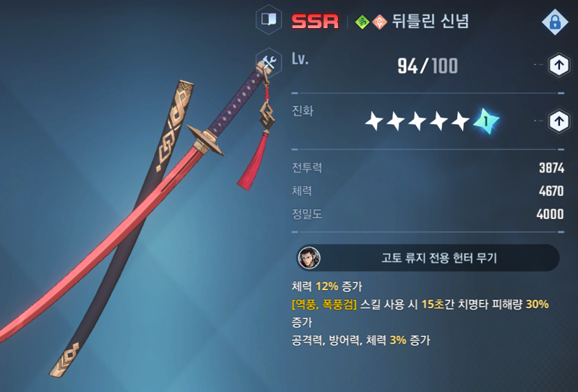This screenshot has width=578, height=392.
Task: Click the highlighted [역풍, 폭풍검] skill link
Action: (x=324, y=305)
